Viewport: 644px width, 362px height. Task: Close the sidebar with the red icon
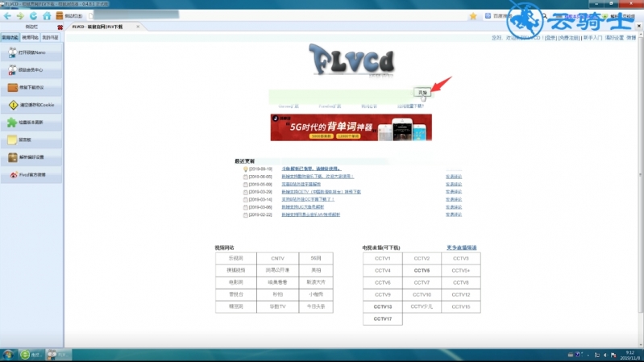(60, 27)
